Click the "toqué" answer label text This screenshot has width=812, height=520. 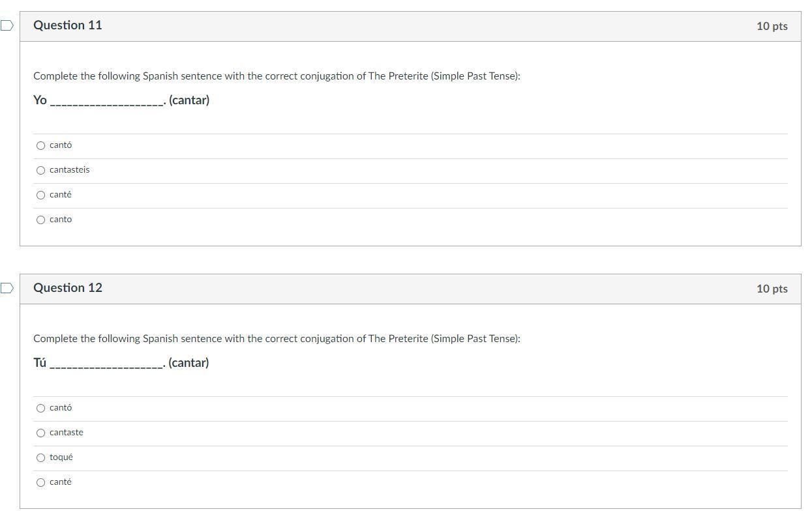pos(61,457)
